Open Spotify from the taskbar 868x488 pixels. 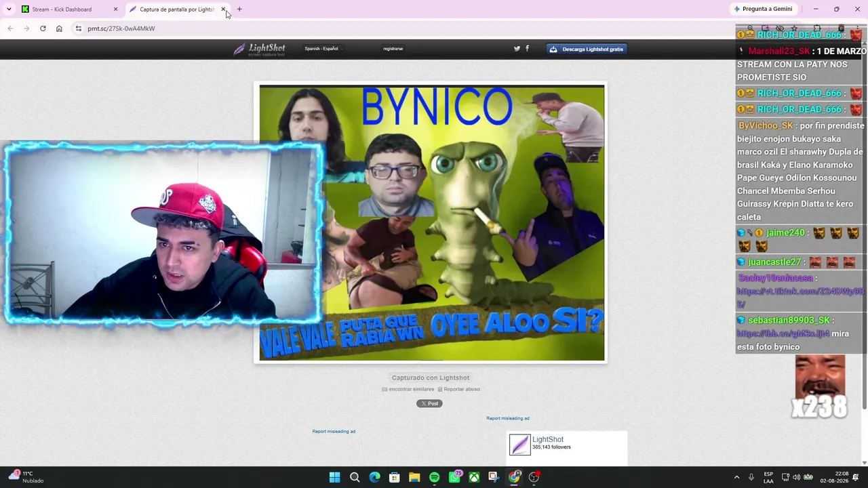click(x=434, y=477)
